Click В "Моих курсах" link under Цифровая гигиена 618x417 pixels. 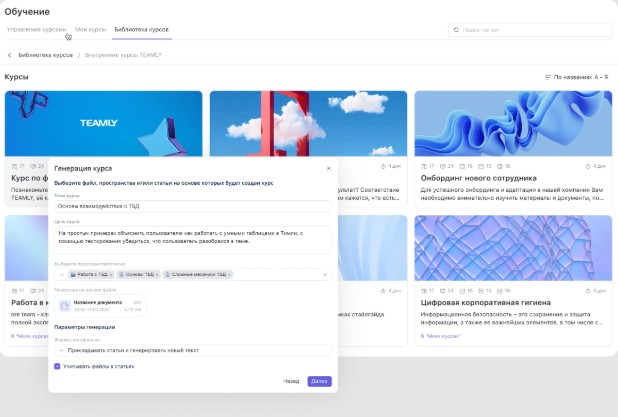point(441,336)
